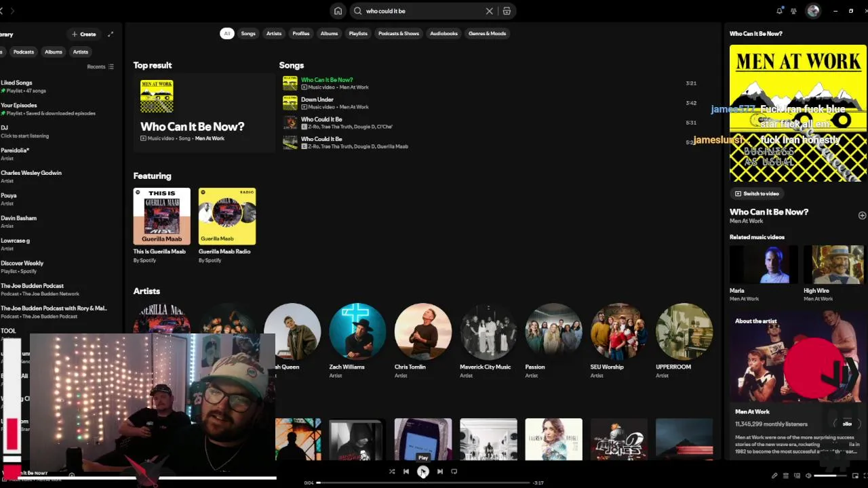Open the Maria related music video

764,274
